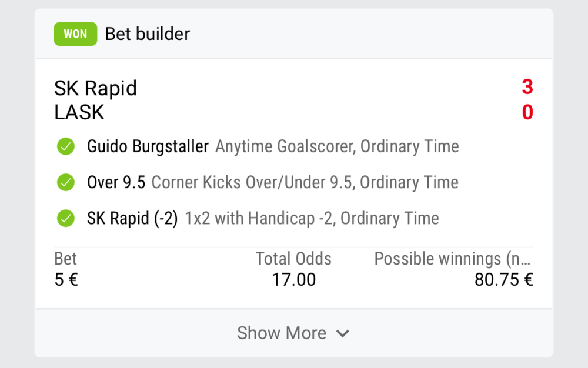This screenshot has height=368, width=588.
Task: Click the Guido Burgstaller selection name
Action: pos(148,146)
